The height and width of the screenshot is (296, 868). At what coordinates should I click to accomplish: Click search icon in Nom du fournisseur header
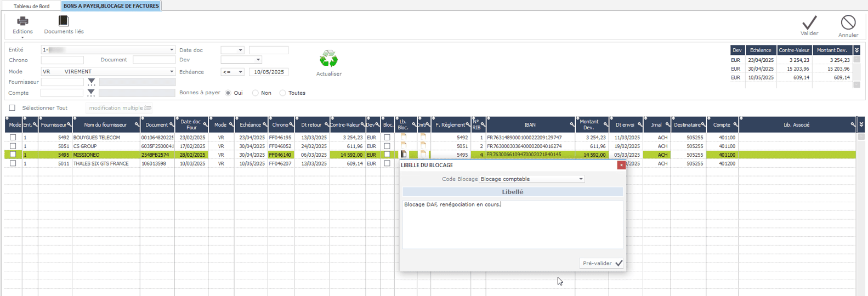[137, 125]
